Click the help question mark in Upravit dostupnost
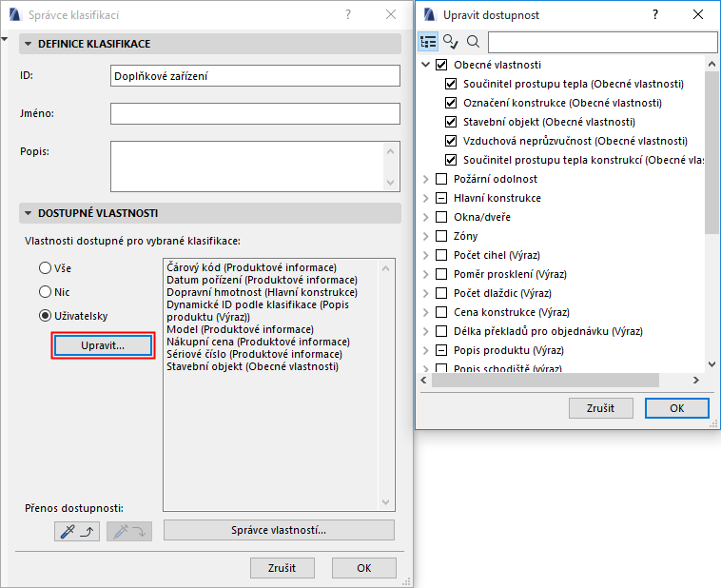The image size is (721, 588). click(655, 14)
